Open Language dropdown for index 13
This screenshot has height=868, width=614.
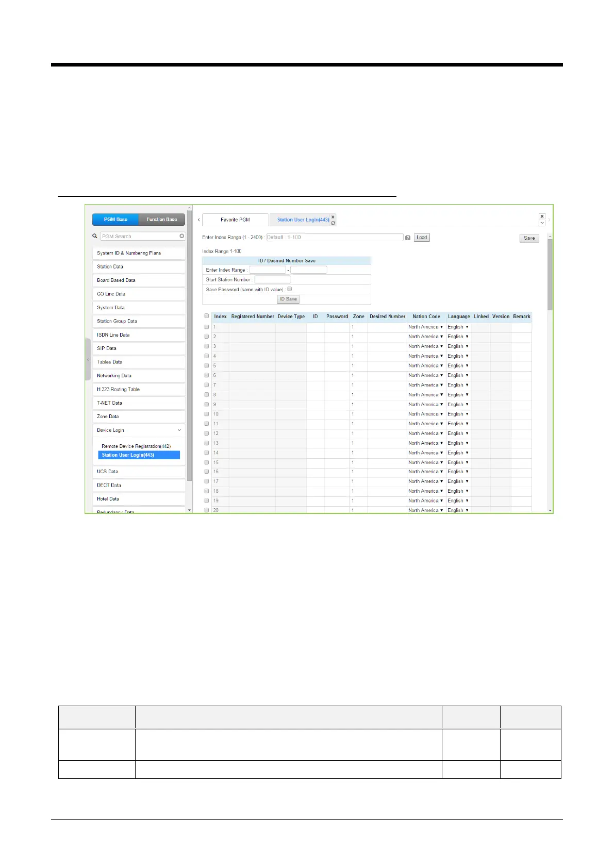[x=458, y=443]
